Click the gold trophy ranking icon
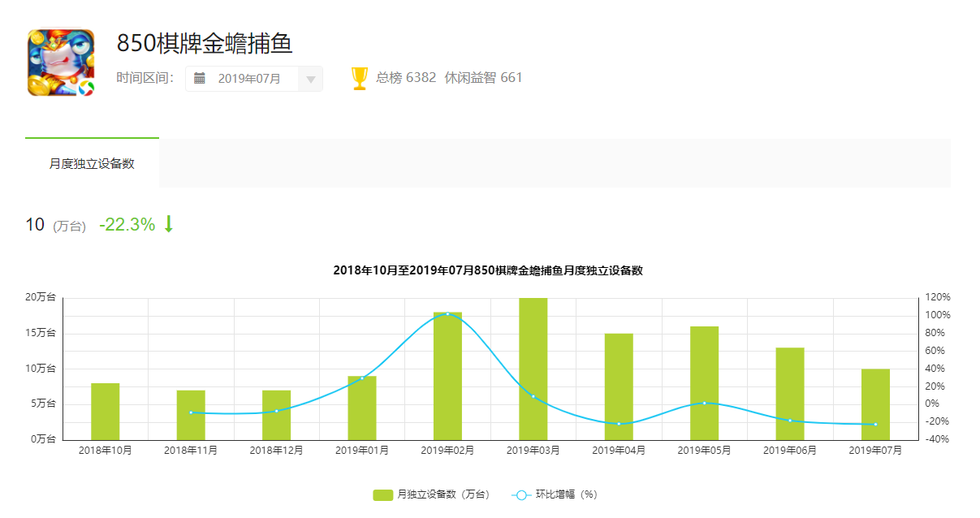The width and height of the screenshot is (980, 518). point(359,79)
